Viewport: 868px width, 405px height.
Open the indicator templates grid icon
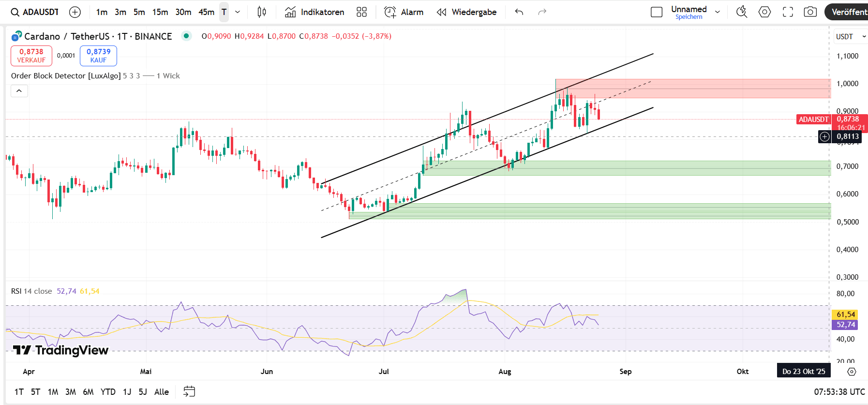tap(361, 12)
